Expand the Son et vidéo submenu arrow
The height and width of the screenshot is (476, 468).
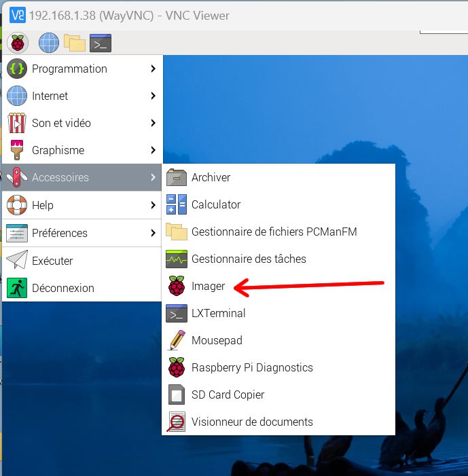coord(153,123)
